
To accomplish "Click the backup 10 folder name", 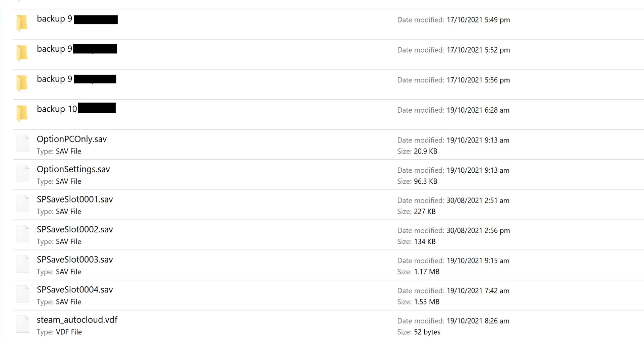I will [57, 109].
